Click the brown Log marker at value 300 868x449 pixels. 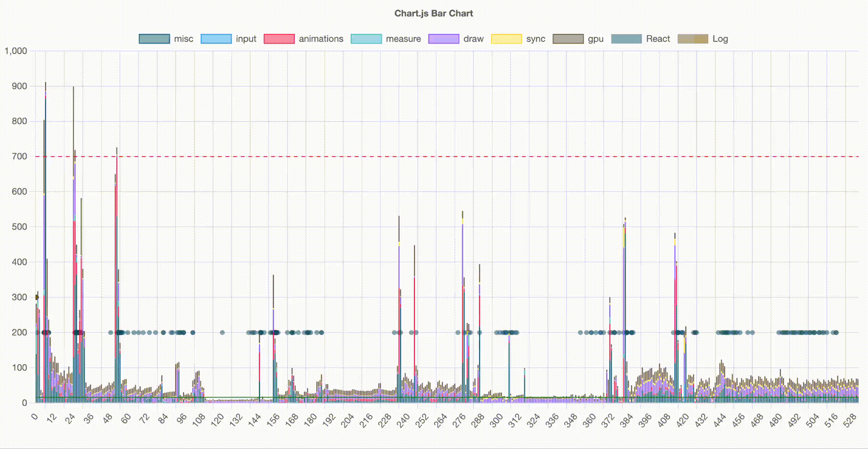tap(37, 297)
